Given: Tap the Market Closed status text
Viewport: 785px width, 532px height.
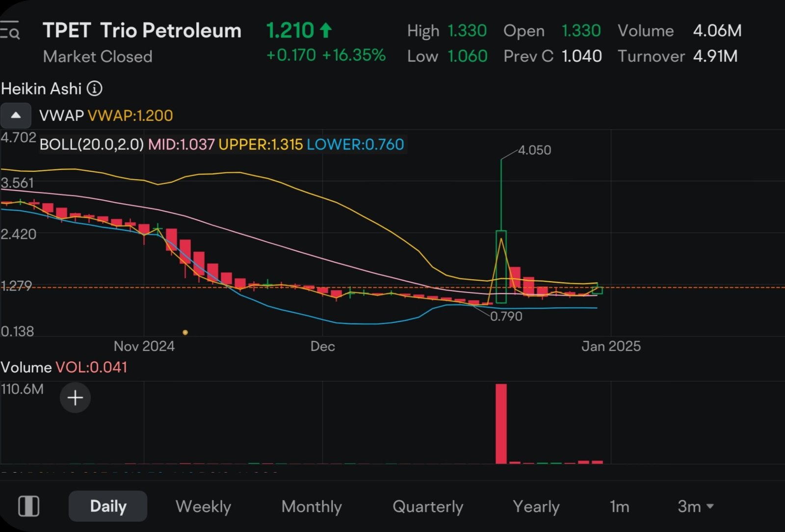Looking at the screenshot, I should [x=98, y=56].
